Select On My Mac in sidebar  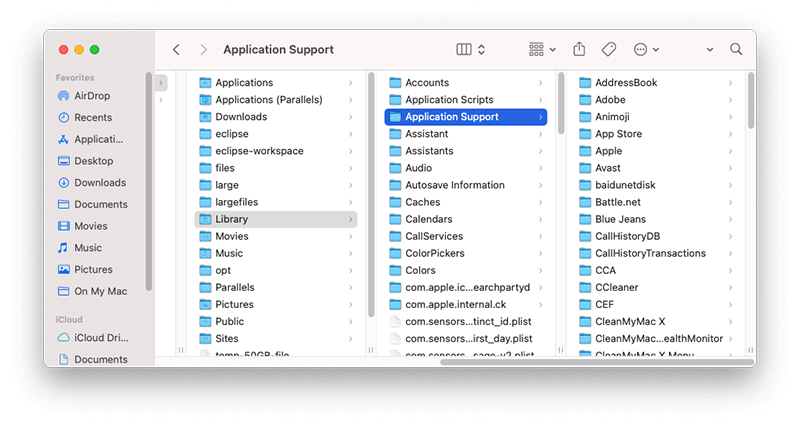coord(92,291)
